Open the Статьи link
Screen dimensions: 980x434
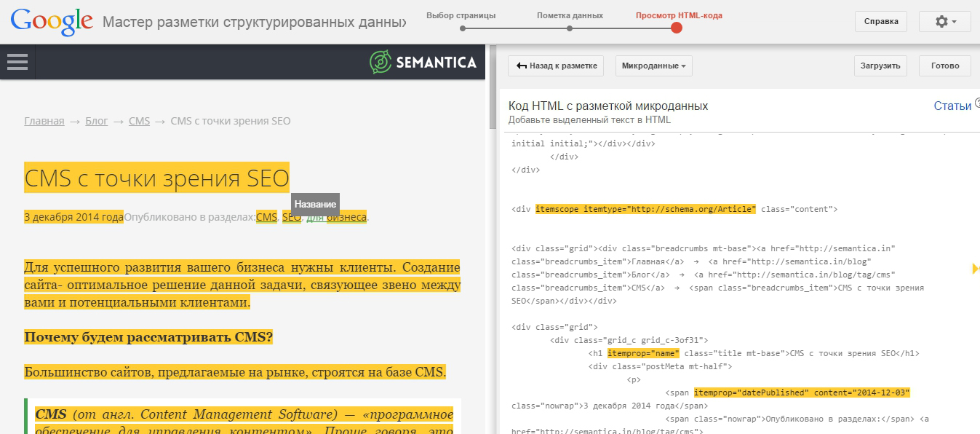click(x=952, y=106)
